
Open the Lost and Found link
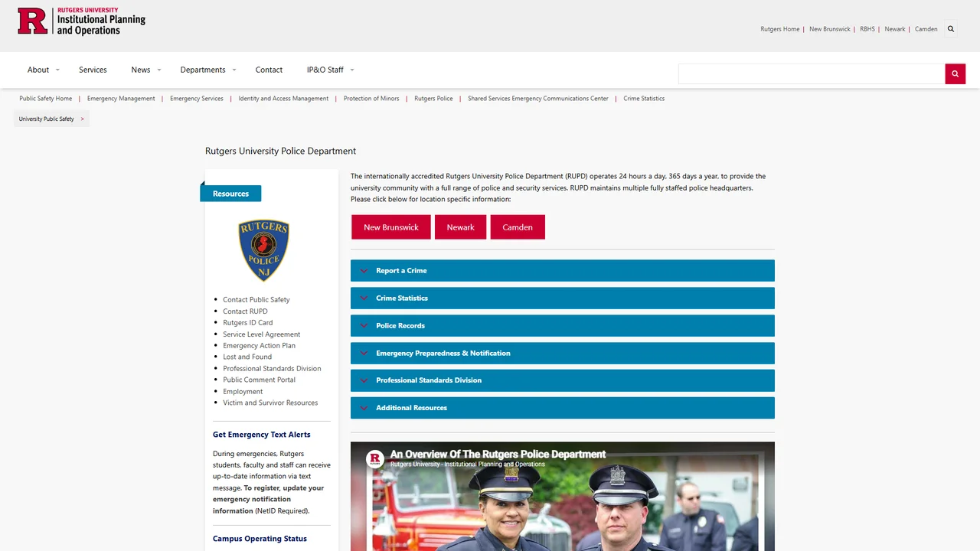click(247, 357)
